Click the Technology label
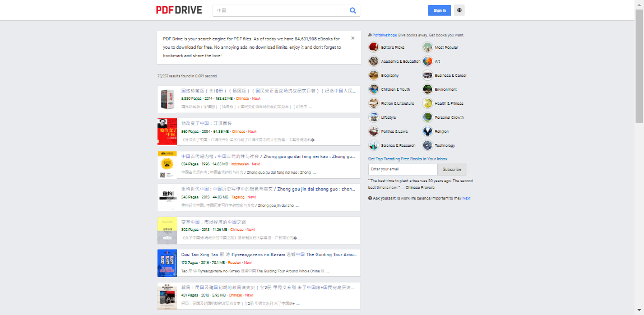644x315 pixels. point(445,145)
